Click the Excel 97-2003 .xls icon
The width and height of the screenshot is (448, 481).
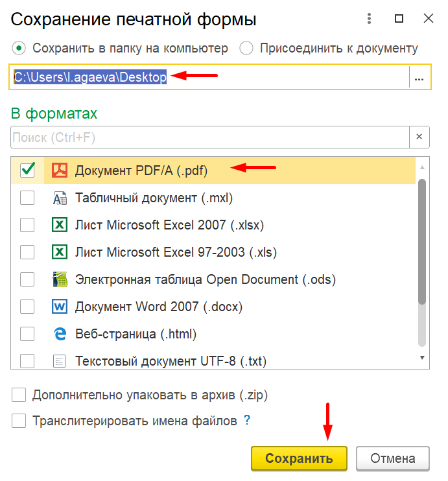60,252
